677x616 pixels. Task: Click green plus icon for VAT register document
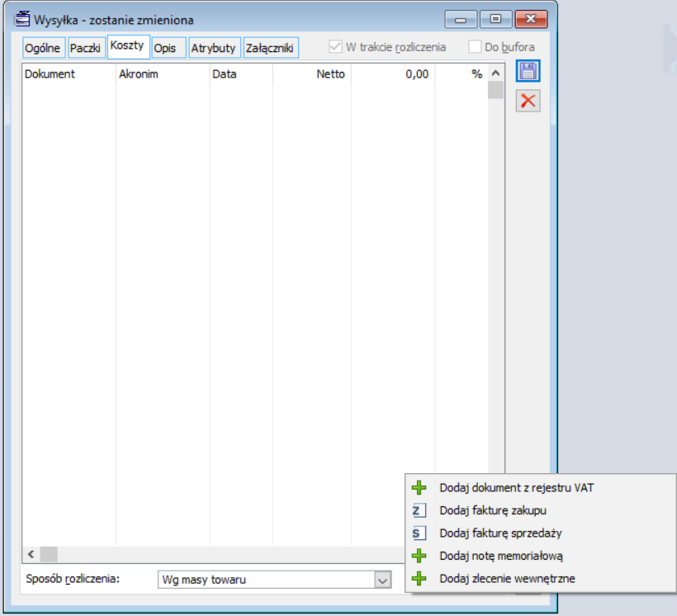click(419, 488)
